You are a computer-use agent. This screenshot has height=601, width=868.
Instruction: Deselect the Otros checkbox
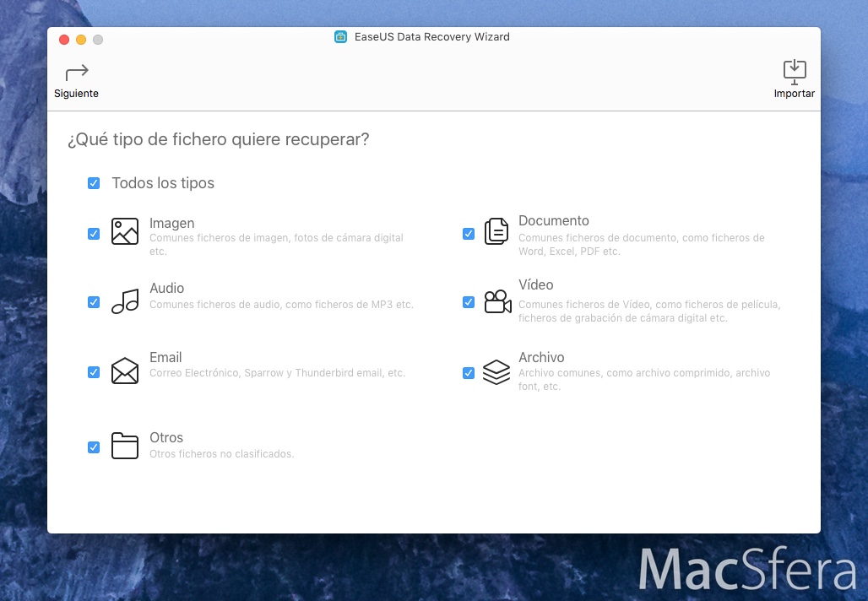94,447
